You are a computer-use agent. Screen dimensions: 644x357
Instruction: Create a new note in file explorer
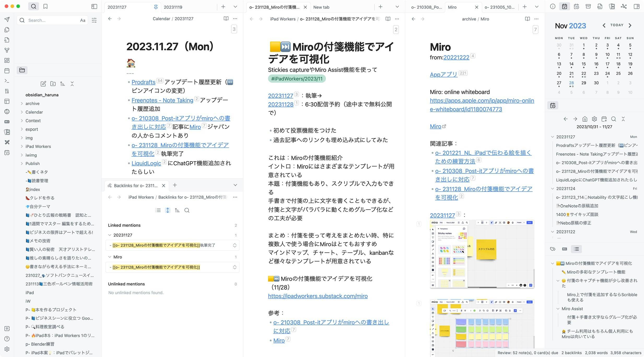pyautogui.click(x=43, y=84)
